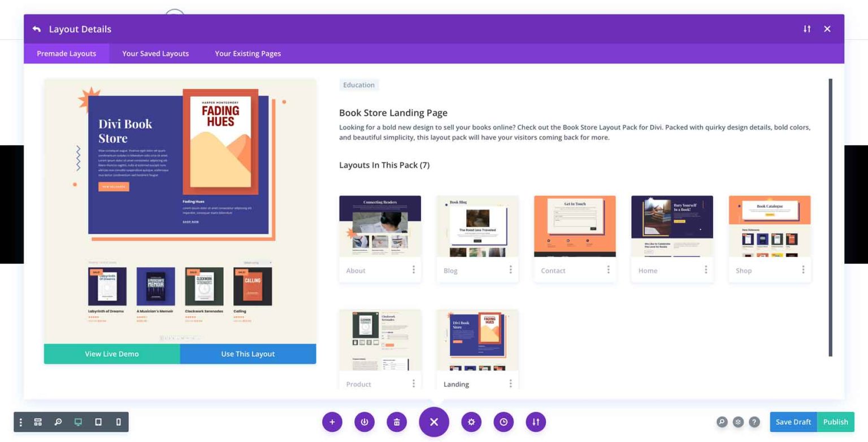Open the editing history clock icon
868x442 pixels.
[x=503, y=422]
